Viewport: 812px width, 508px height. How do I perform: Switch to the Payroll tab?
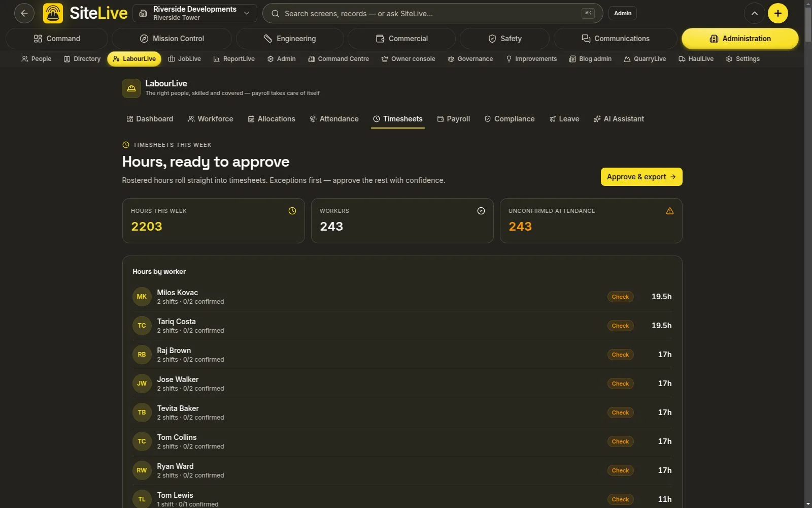pyautogui.click(x=454, y=119)
